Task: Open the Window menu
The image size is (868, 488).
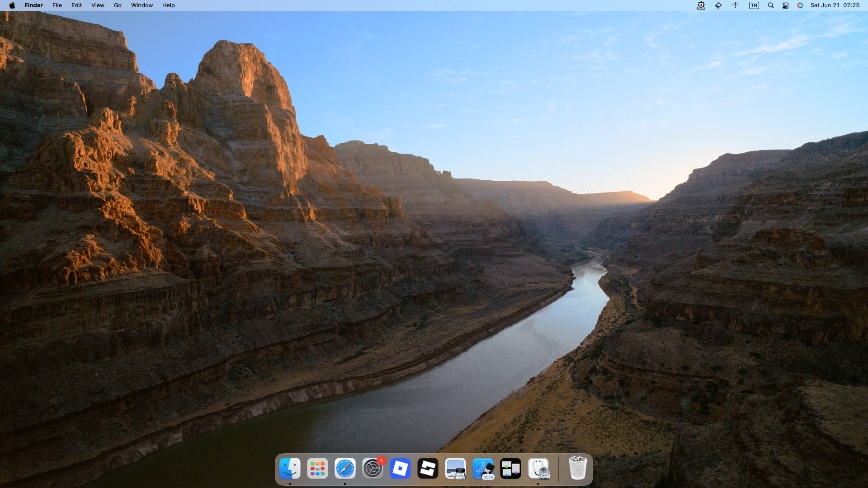Action: tap(142, 5)
